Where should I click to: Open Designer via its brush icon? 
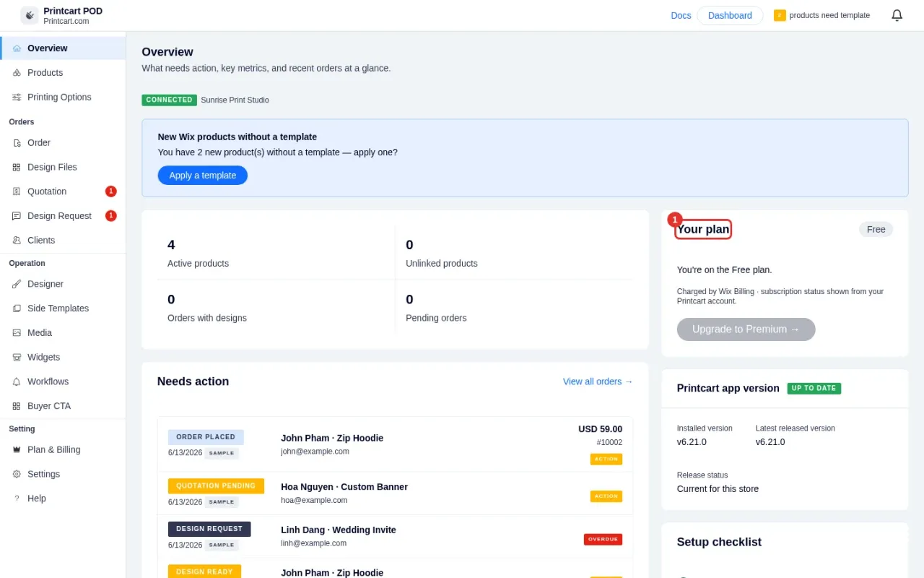(17, 285)
